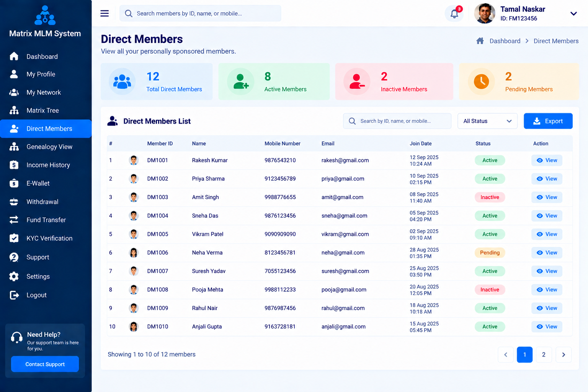
Task: Click the Active Members user-plus icon
Action: click(241, 82)
